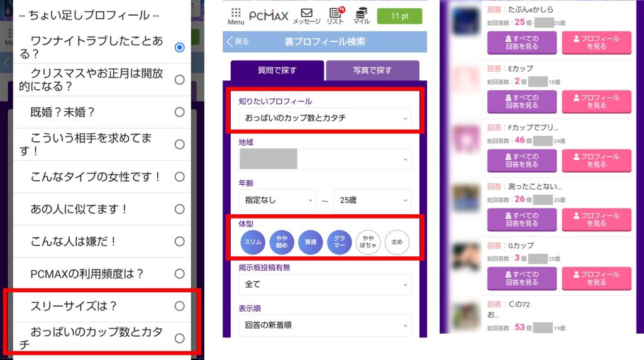Select the 既婚？未婚？ radio button
The image size is (644, 360).
(179, 112)
